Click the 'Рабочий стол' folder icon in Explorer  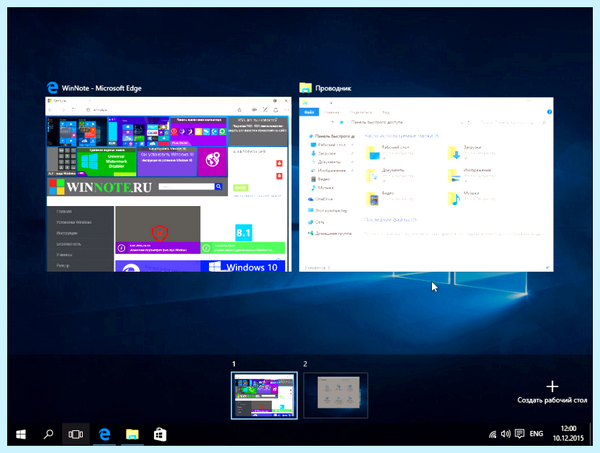[x=373, y=153]
